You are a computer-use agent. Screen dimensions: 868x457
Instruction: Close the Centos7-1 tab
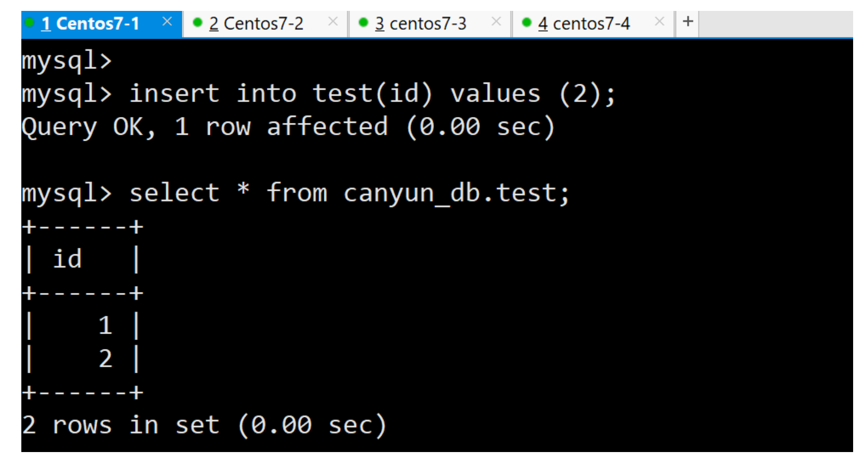(167, 21)
